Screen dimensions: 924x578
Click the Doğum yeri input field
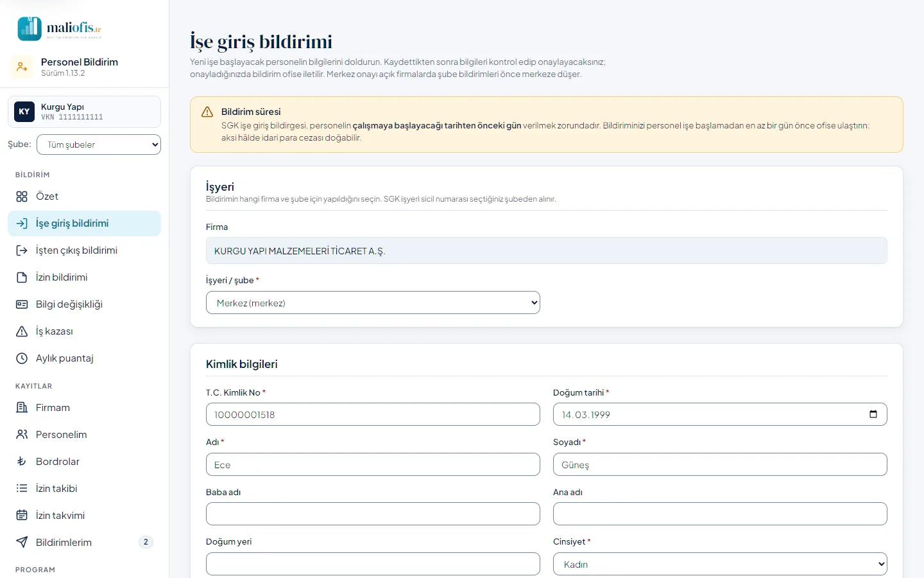coord(373,564)
